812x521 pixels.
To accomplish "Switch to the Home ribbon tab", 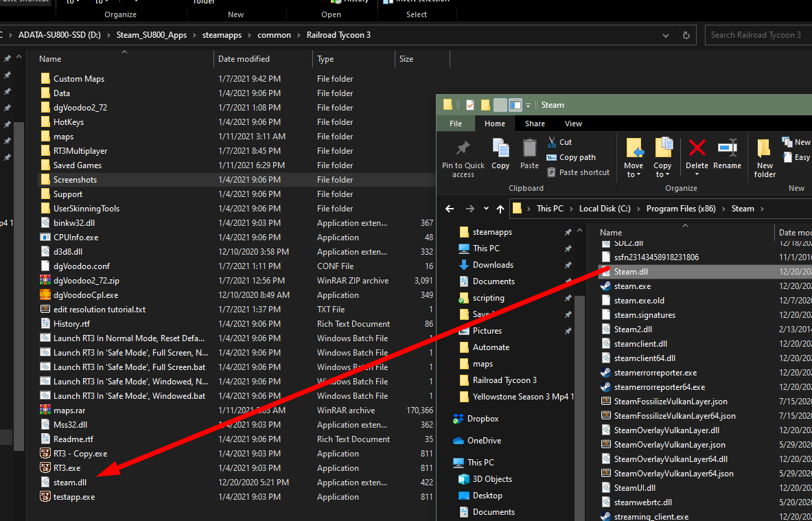I will 495,124.
